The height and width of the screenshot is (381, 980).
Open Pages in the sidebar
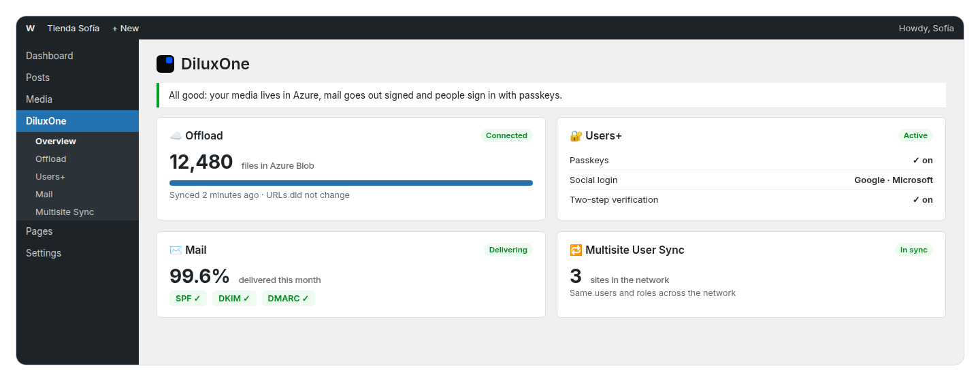78,231
